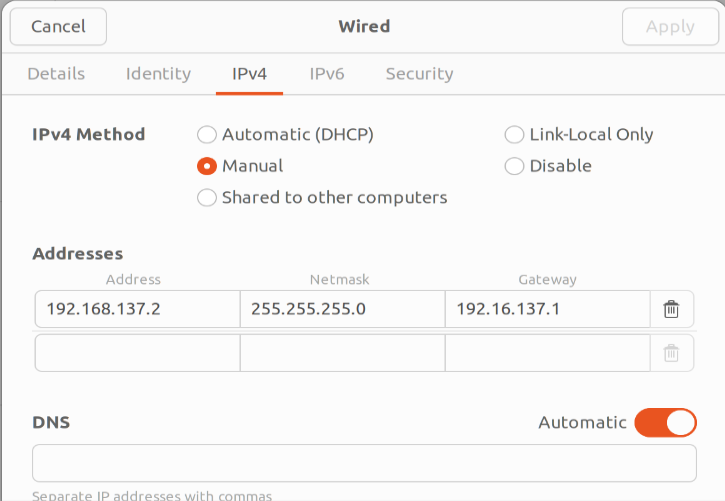The height and width of the screenshot is (501, 725).
Task: Click the netmask field 255.255.255.0
Action: (342, 309)
